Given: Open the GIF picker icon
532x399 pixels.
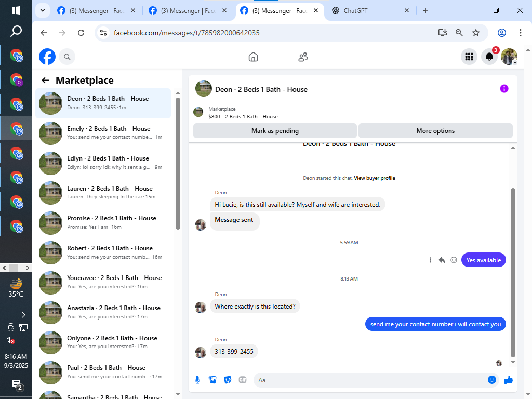Looking at the screenshot, I should point(243,380).
